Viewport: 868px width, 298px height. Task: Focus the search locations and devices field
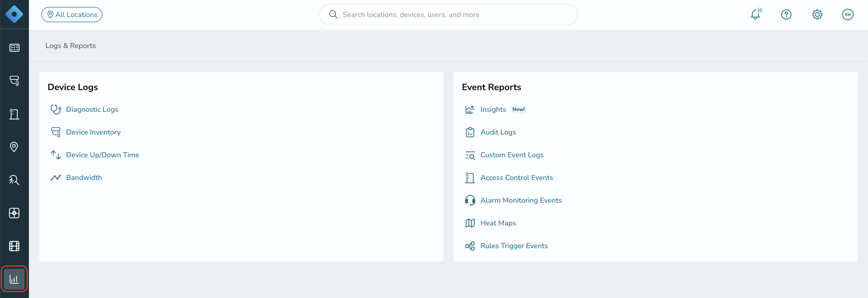pyautogui.click(x=448, y=14)
